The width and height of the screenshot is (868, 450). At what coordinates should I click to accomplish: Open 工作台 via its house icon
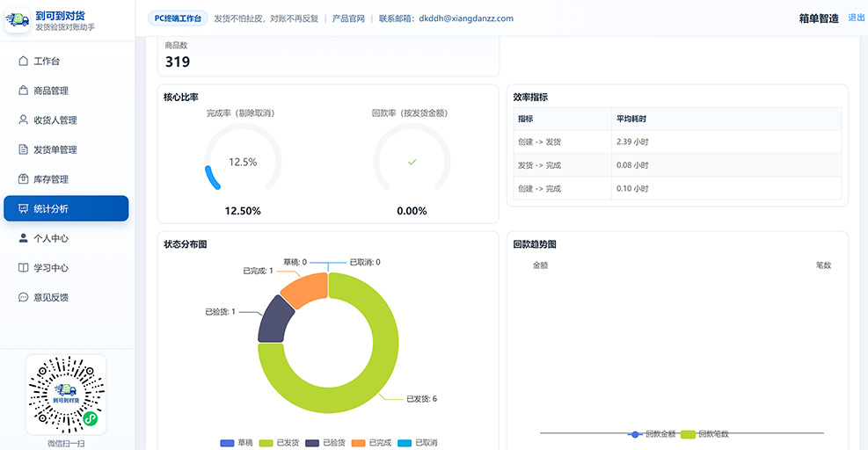23,61
